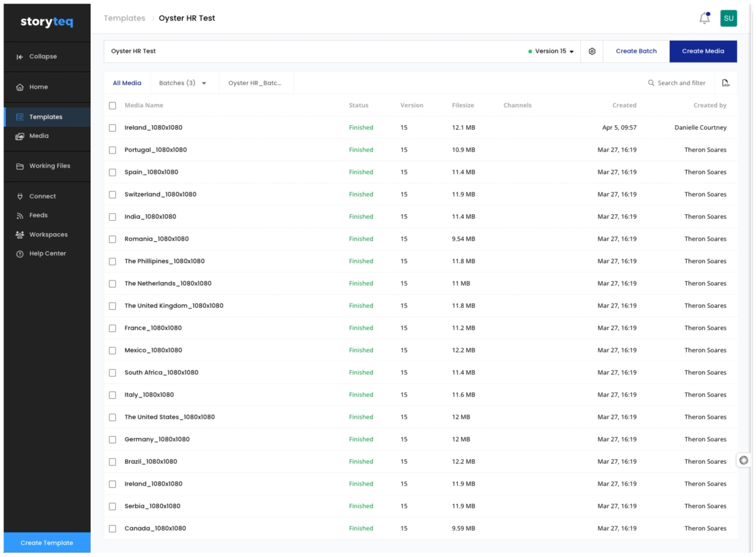Click the export CSV file icon
The image size is (756, 557).
point(725,83)
